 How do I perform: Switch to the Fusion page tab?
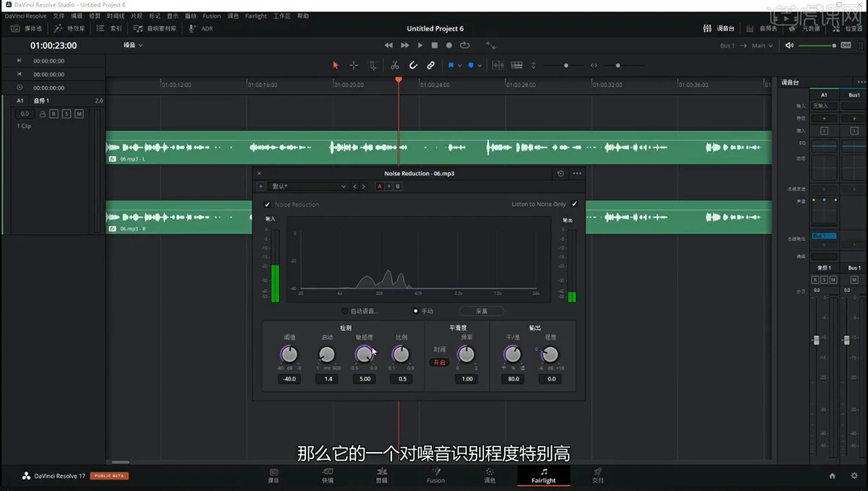click(x=435, y=475)
